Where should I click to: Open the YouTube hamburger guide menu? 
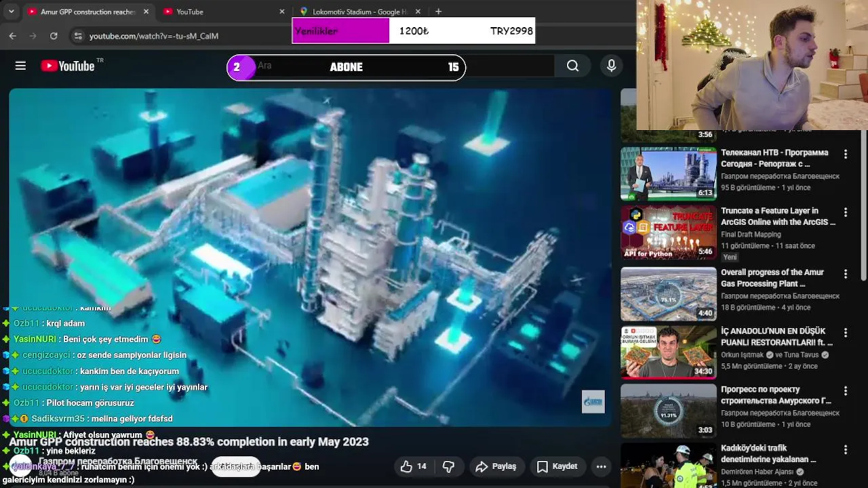coord(20,66)
